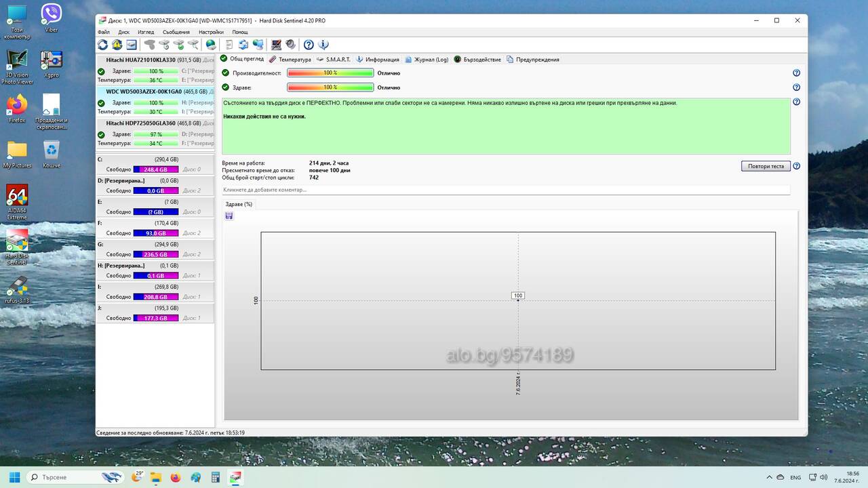Click the first gray disk test toolbar icon

(150, 45)
